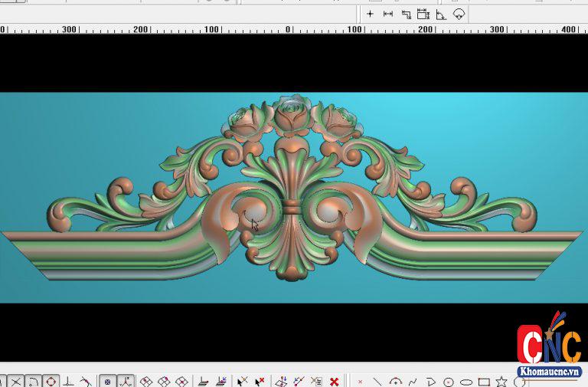
Task: Toggle the snap to intersection button
Action: (15, 381)
